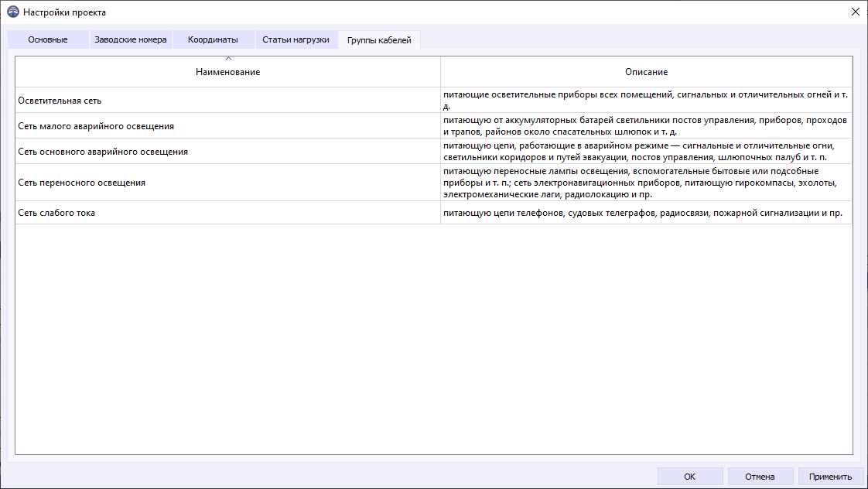868x489 pixels.
Task: Switch to the Статьи нагрузки tab
Action: coord(296,38)
